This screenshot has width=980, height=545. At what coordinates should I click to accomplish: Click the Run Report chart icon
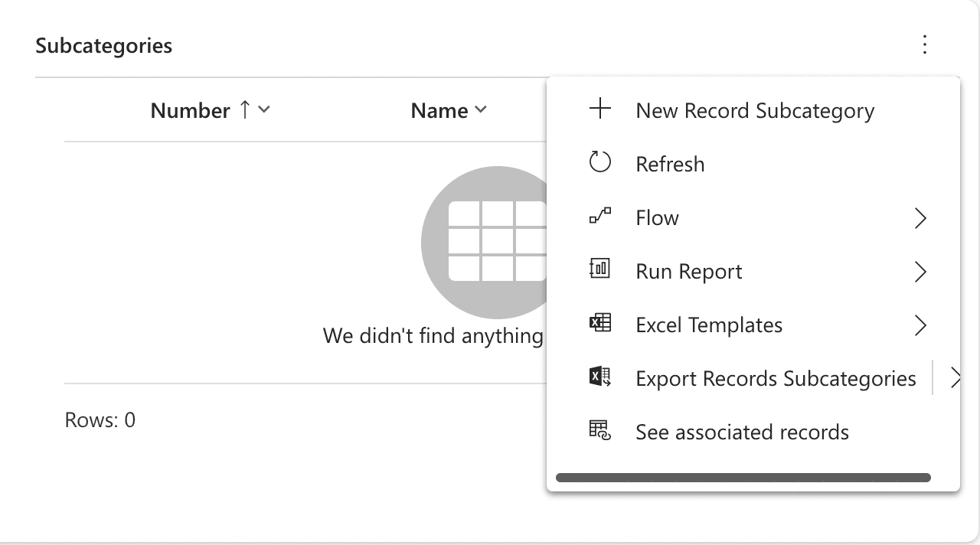pyautogui.click(x=600, y=269)
